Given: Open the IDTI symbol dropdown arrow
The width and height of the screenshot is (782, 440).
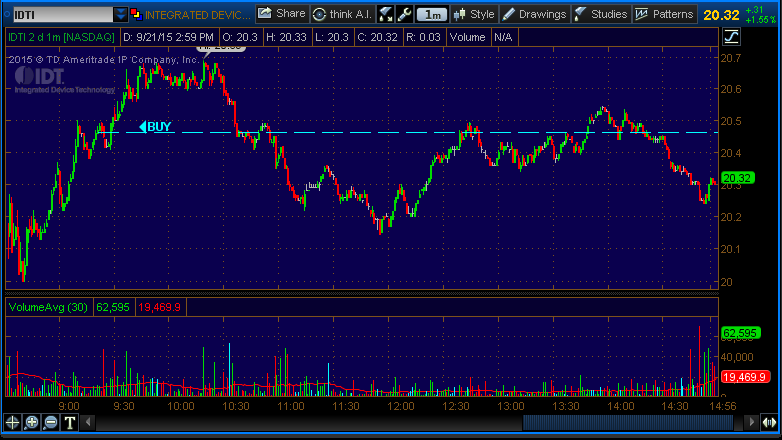Looking at the screenshot, I should [121, 14].
